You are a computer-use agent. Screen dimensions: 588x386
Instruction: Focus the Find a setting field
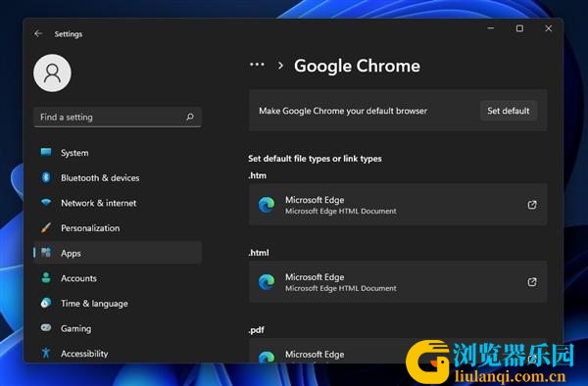coord(118,117)
